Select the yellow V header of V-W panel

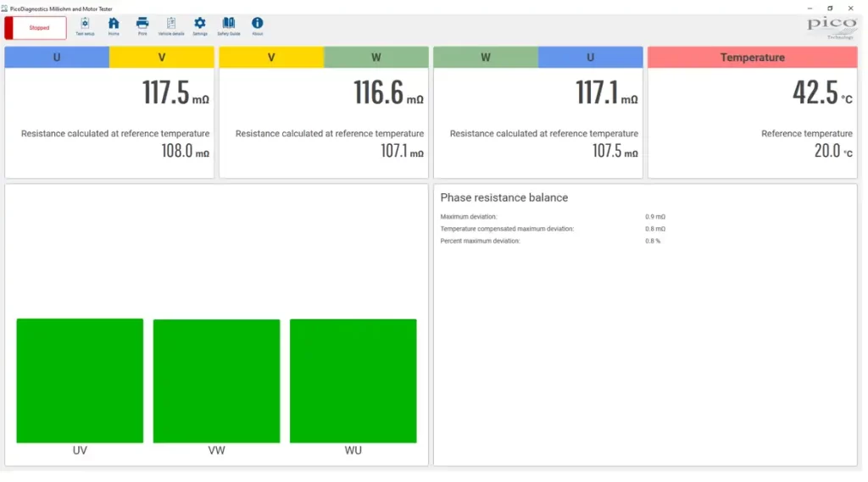(x=271, y=58)
